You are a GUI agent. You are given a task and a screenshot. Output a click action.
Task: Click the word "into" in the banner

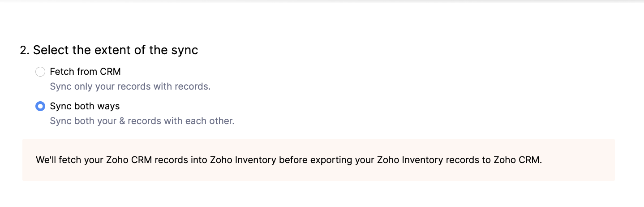pyautogui.click(x=200, y=160)
